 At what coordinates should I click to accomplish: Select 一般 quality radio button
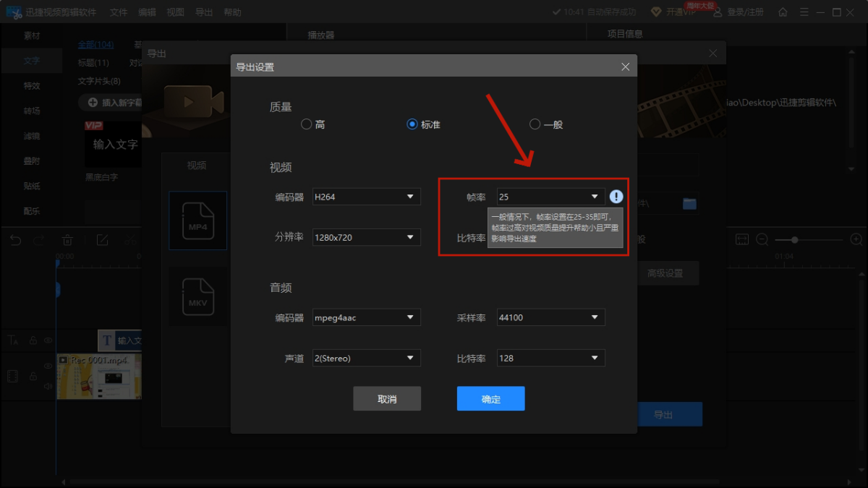(x=535, y=124)
